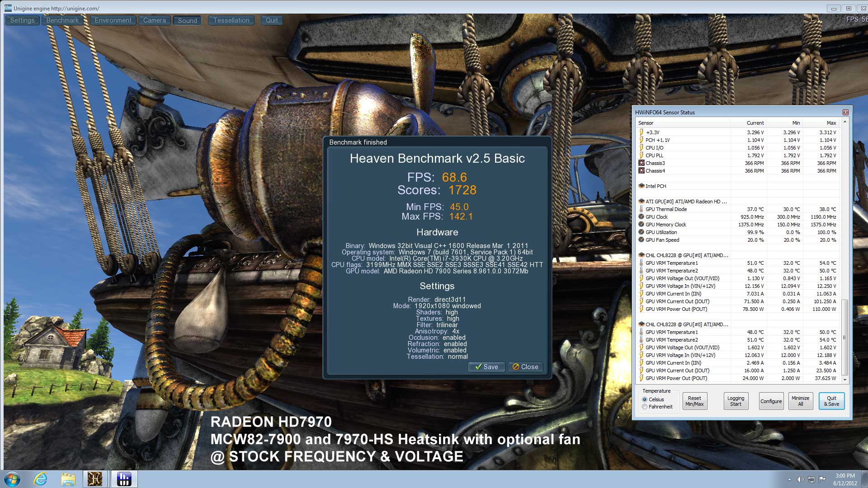Click the Current column header
The image size is (868, 488).
tap(749, 123)
